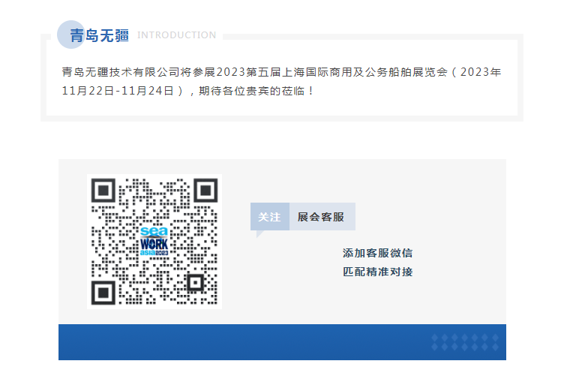
Task: Click the 展会客服 label
Action: click(x=321, y=217)
